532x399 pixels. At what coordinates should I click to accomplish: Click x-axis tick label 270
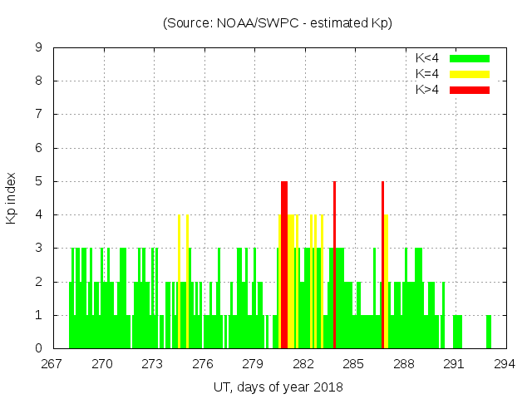[x=103, y=364]
